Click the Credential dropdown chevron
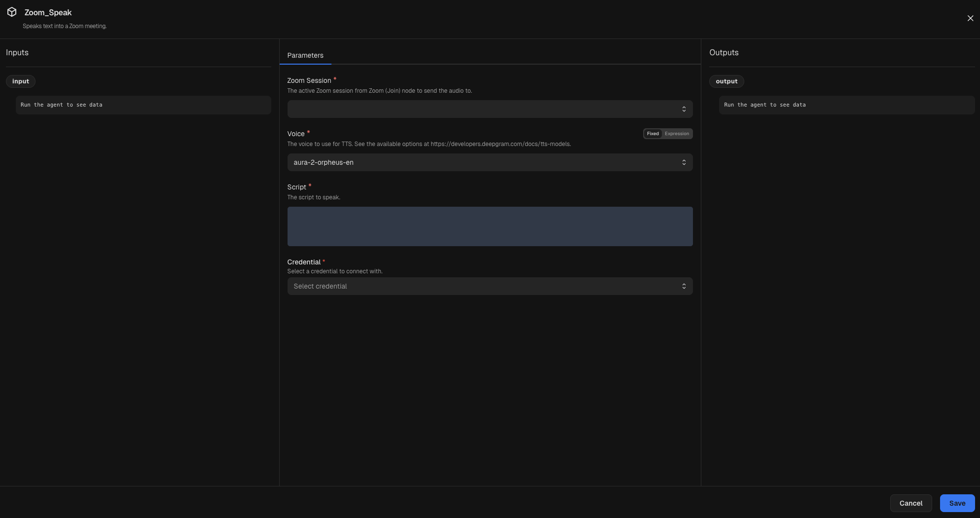Image resolution: width=980 pixels, height=518 pixels. coord(684,286)
